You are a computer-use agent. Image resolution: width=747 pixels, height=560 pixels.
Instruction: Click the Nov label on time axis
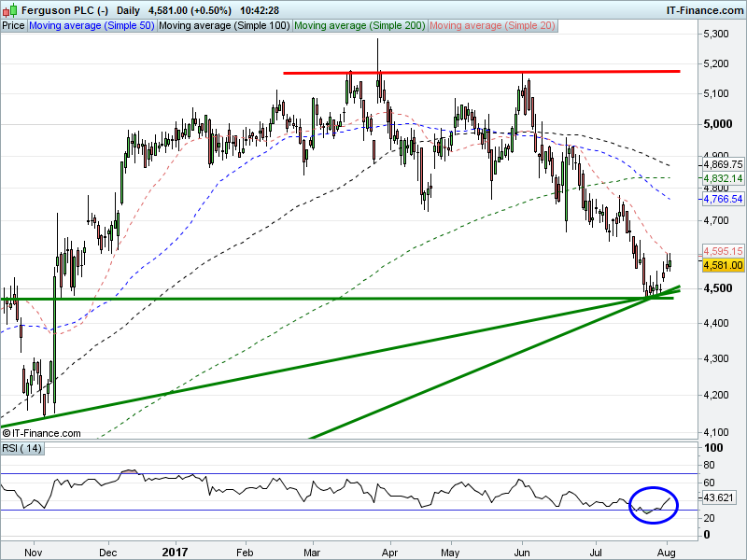33,553
